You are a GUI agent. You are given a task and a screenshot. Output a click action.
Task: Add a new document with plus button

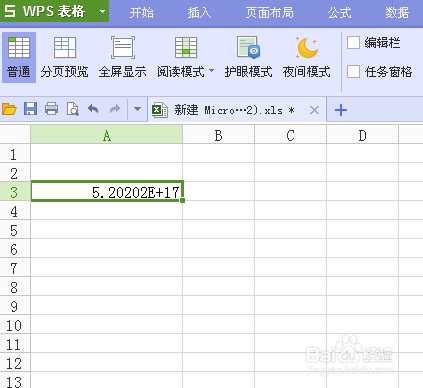(x=341, y=110)
